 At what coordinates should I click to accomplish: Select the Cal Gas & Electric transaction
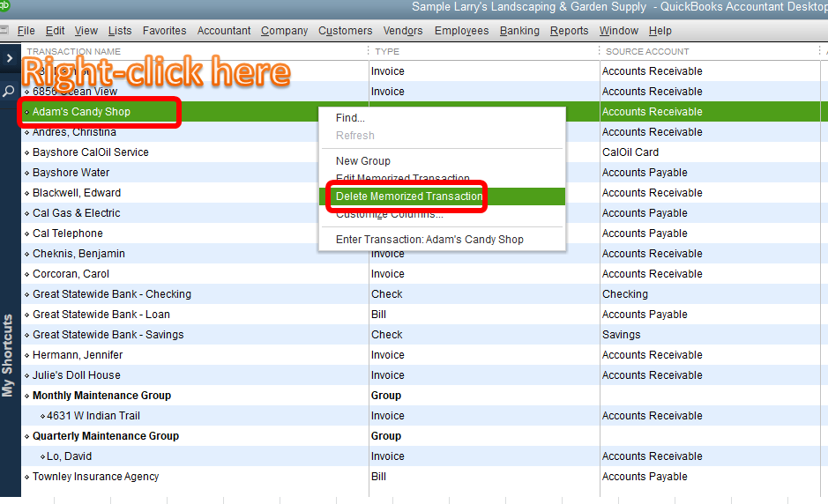pyautogui.click(x=76, y=213)
